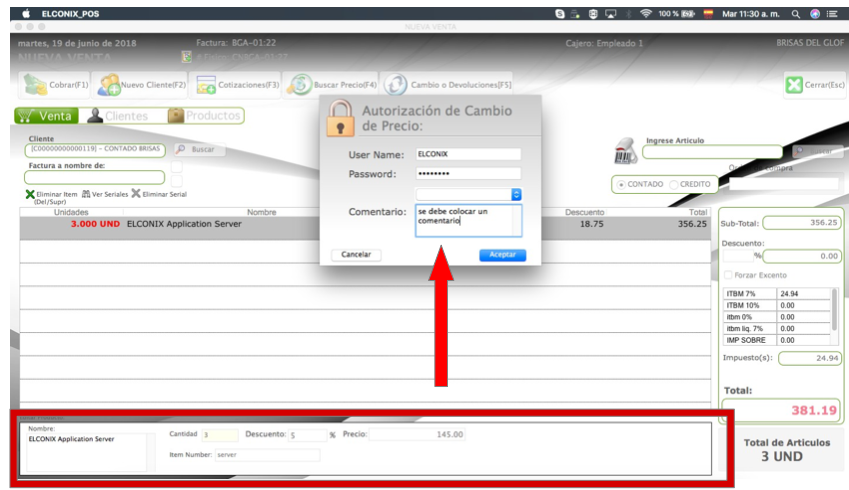Click the User Name input field
The width and height of the screenshot is (849, 490).
coord(468,154)
